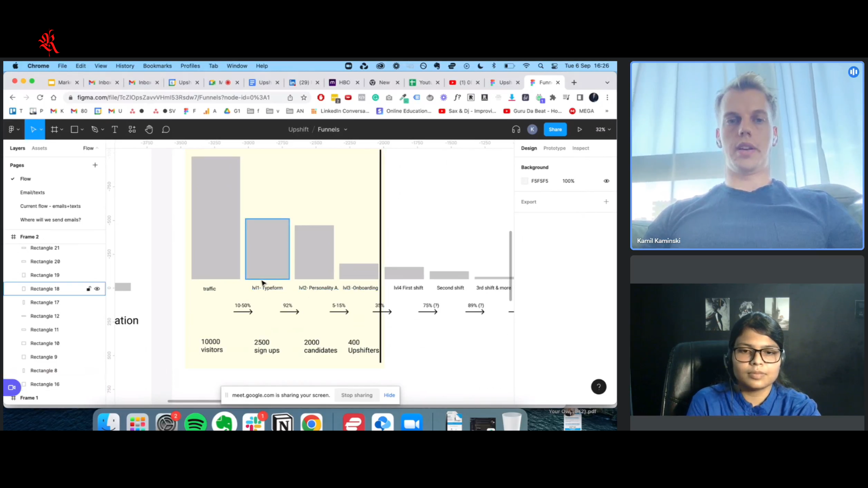Present prototype with play icon
This screenshot has height=488, width=868.
(580, 130)
